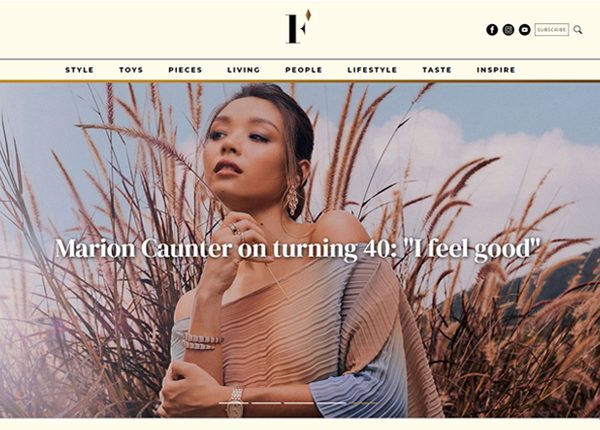Open the YouTube channel icon
Image resolution: width=600 pixels, height=430 pixels.
pyautogui.click(x=524, y=29)
